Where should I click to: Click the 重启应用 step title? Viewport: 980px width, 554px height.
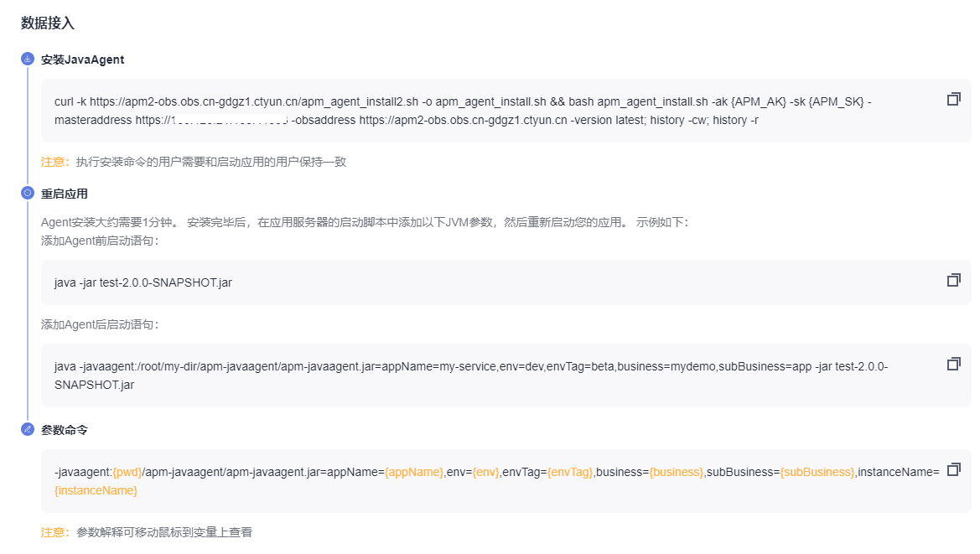pos(65,194)
